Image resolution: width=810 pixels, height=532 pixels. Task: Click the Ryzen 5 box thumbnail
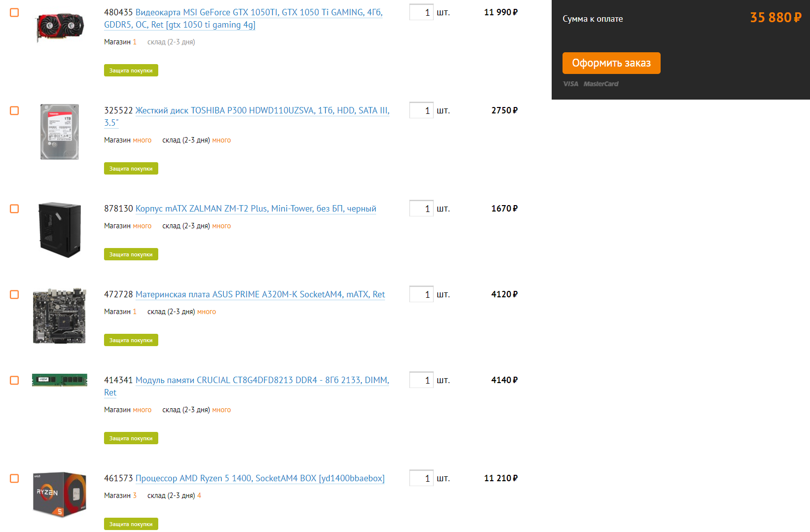coord(60,495)
